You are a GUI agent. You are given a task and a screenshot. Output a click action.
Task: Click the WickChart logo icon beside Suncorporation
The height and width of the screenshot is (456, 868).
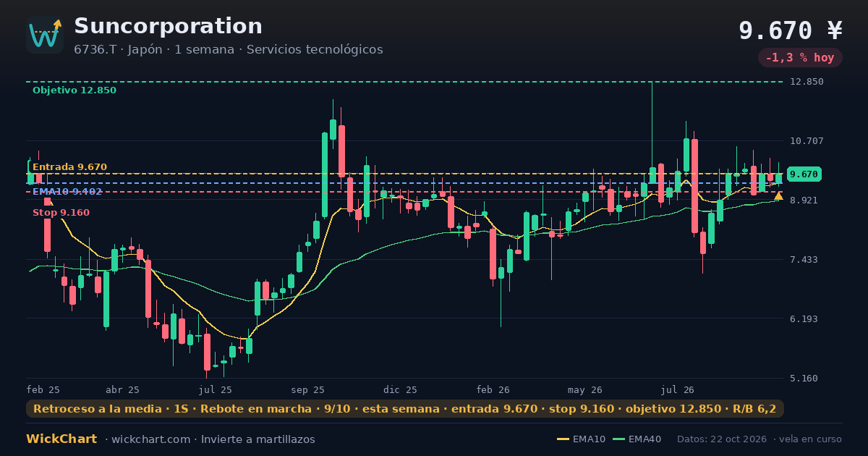coord(45,35)
